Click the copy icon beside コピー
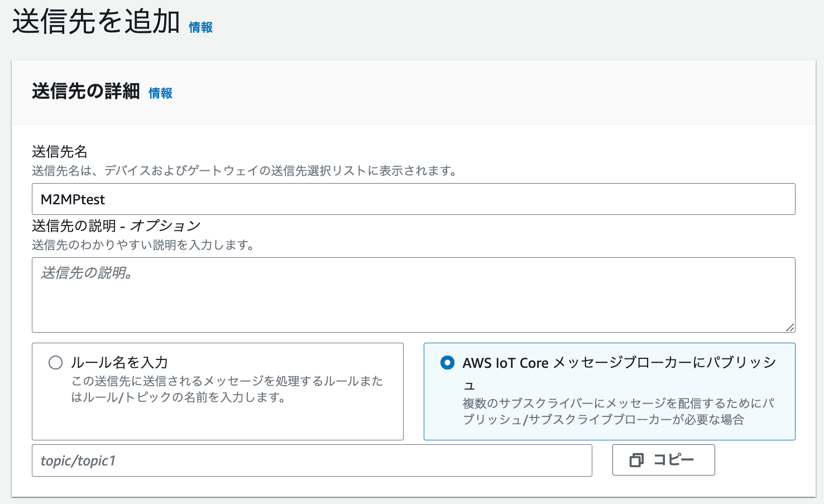The height and width of the screenshot is (504, 824). 636,460
